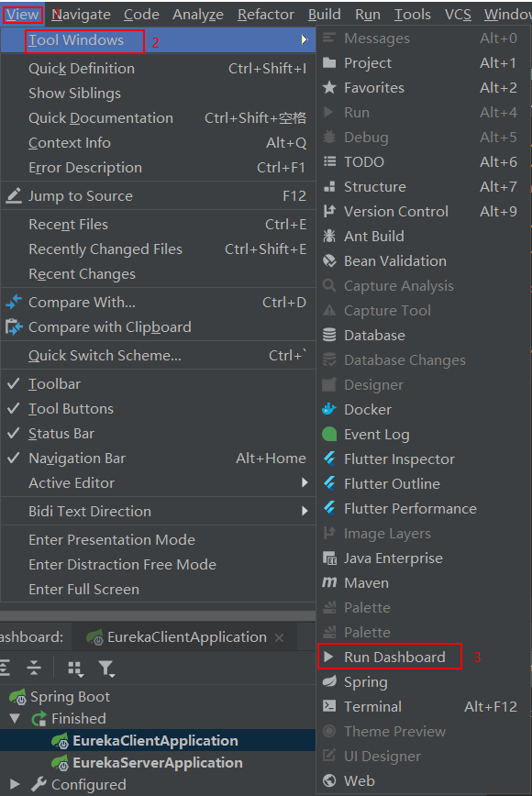Collapse the Finished tree node

(15, 718)
